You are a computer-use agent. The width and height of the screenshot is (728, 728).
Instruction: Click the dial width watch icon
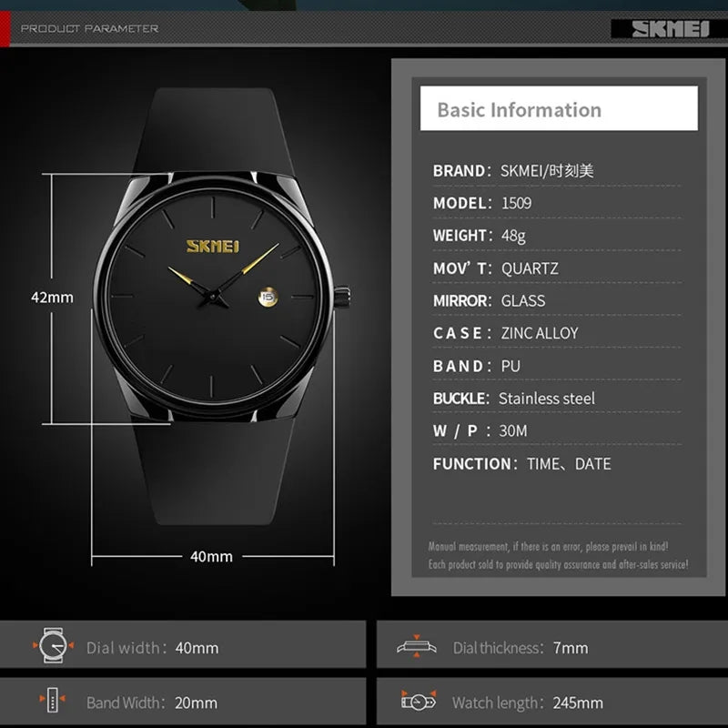(x=54, y=645)
